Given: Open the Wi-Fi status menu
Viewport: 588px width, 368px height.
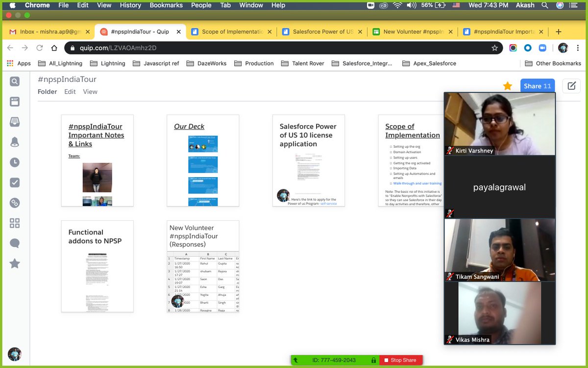Looking at the screenshot, I should (x=397, y=5).
